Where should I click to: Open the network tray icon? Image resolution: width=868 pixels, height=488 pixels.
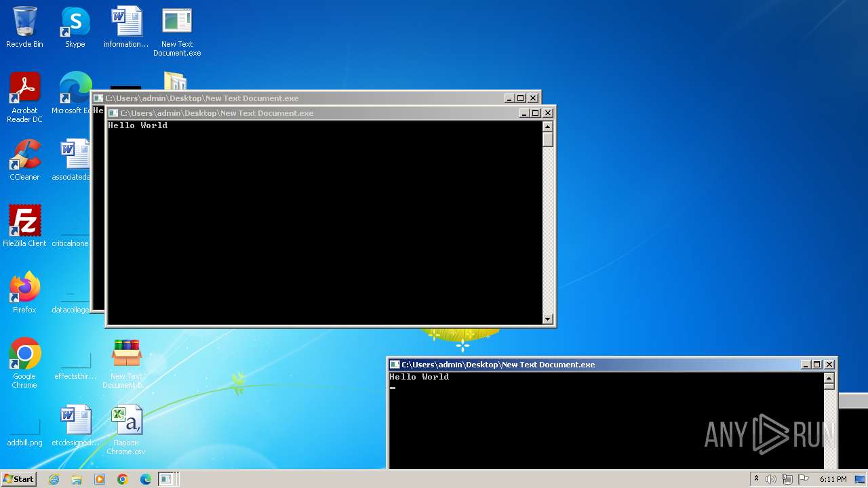point(787,479)
